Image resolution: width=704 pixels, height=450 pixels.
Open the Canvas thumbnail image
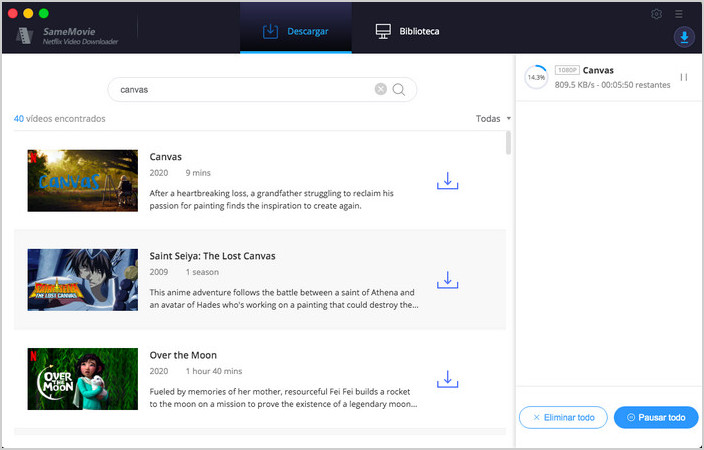pyautogui.click(x=83, y=181)
